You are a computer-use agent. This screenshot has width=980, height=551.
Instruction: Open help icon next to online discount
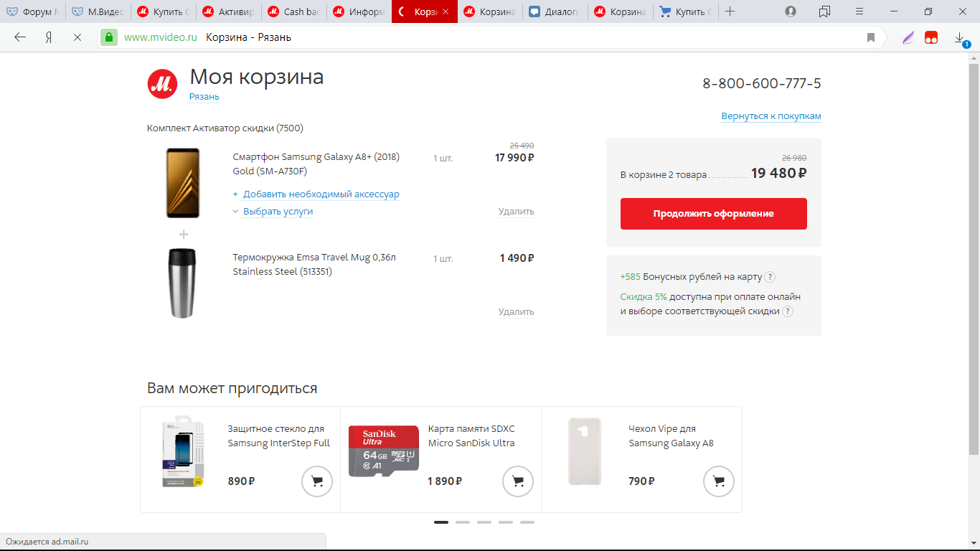(x=787, y=311)
